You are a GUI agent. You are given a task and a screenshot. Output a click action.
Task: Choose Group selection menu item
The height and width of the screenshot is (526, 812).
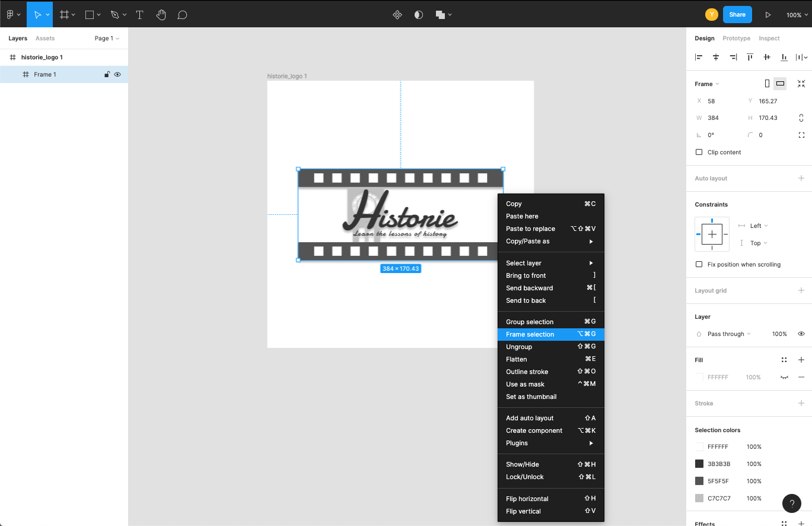point(550,322)
